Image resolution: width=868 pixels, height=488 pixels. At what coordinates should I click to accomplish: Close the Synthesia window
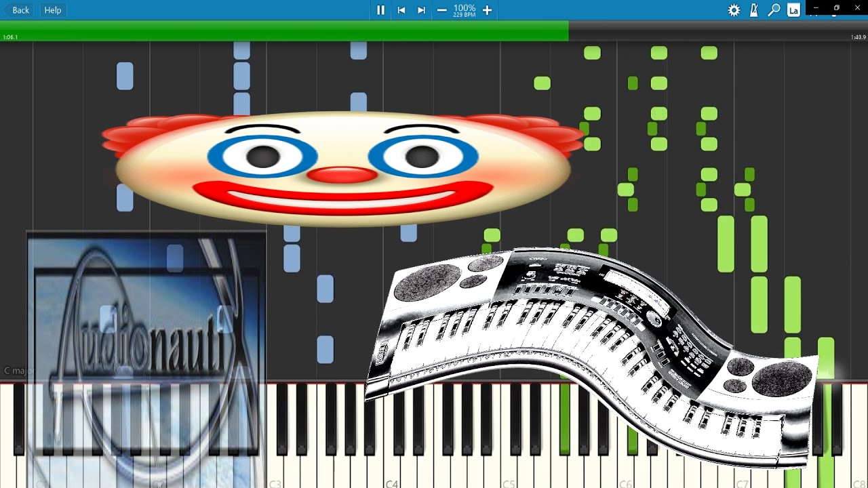[x=857, y=7]
